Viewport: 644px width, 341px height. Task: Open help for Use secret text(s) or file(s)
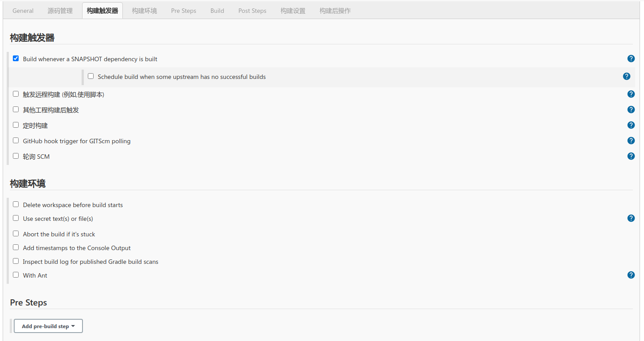coord(631,218)
